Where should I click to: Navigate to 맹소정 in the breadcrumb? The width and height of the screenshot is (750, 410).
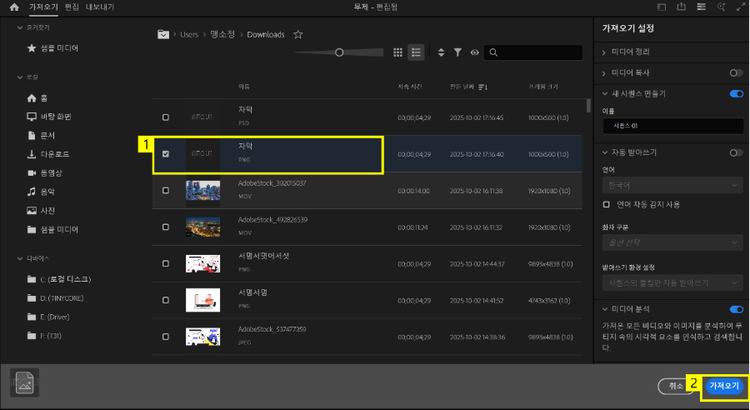(222, 34)
